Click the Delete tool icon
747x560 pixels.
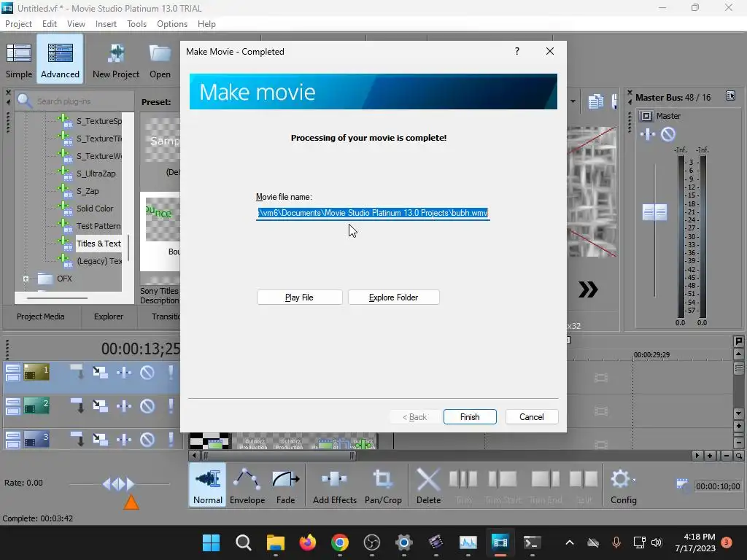(428, 486)
